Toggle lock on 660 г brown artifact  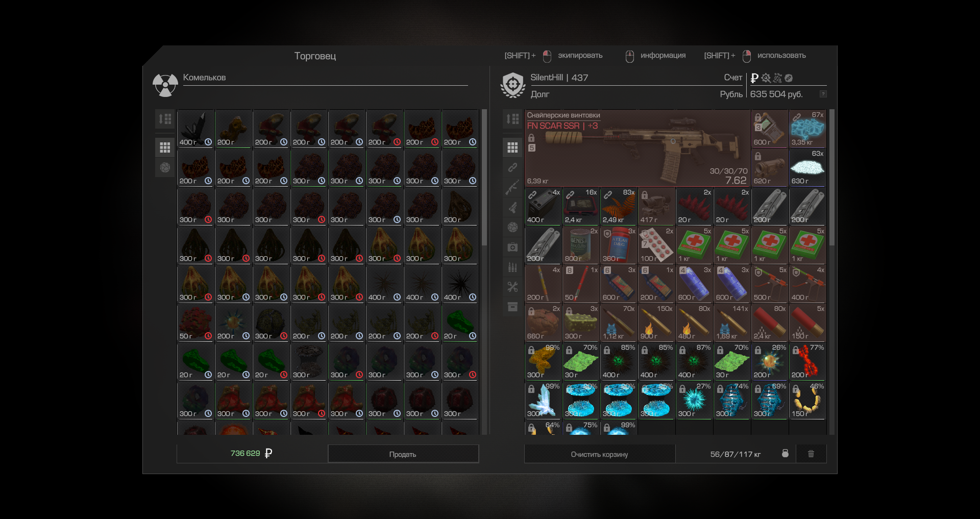(531, 311)
